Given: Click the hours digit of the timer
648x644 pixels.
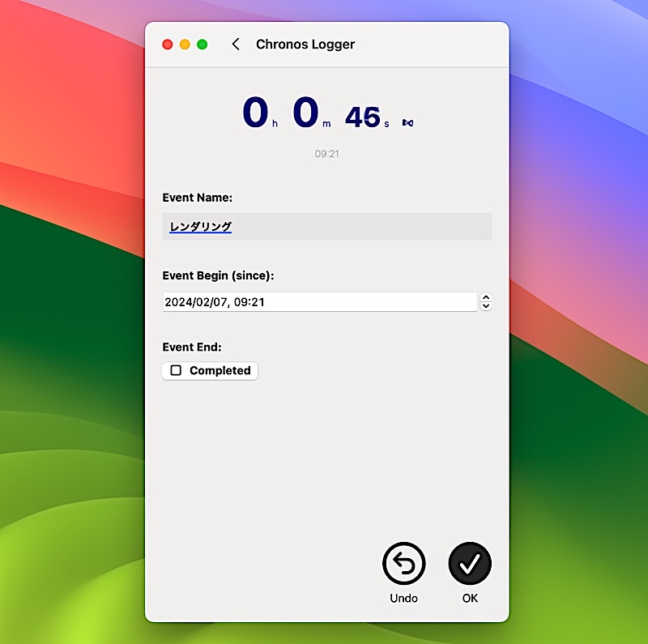Looking at the screenshot, I should click(254, 114).
